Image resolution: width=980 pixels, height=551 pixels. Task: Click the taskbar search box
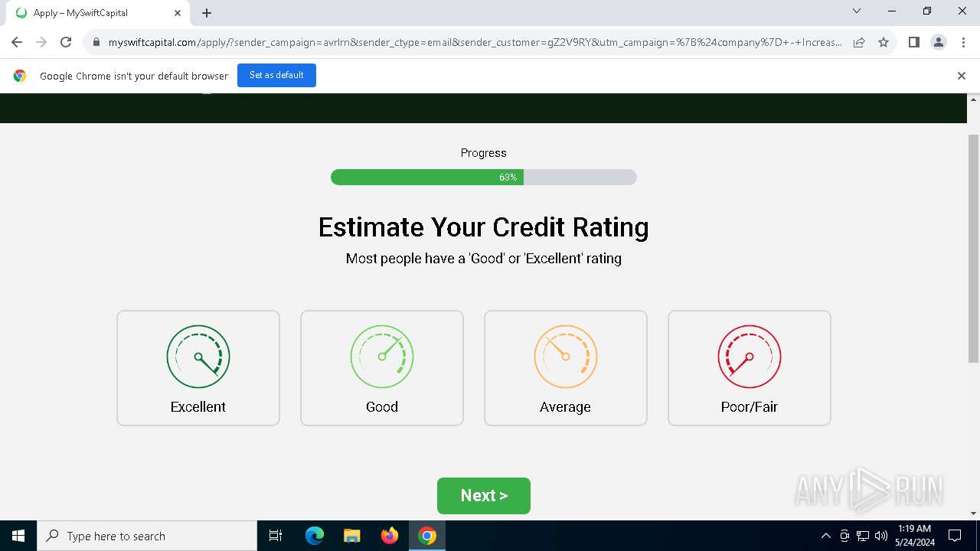(147, 536)
